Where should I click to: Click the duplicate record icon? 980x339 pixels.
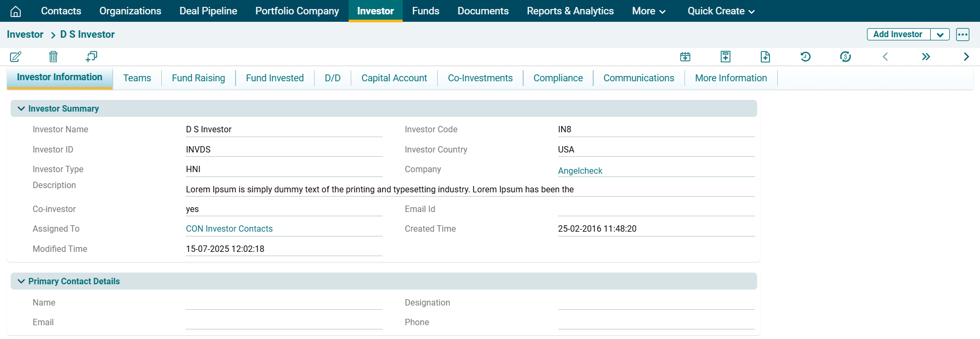point(91,56)
